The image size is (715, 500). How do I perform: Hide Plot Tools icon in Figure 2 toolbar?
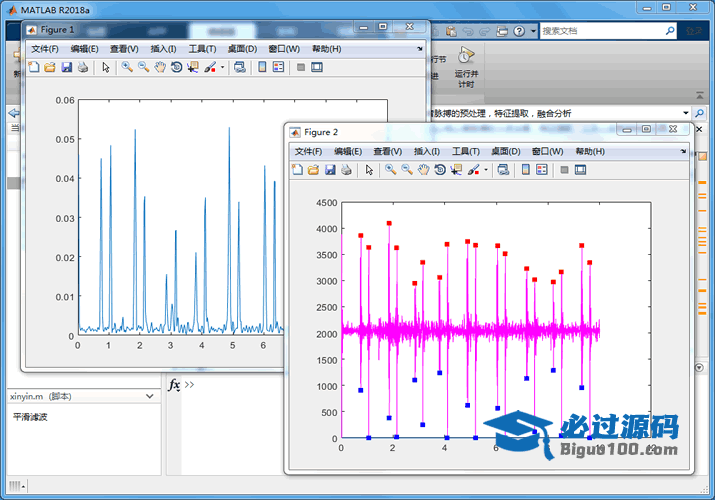[564, 170]
